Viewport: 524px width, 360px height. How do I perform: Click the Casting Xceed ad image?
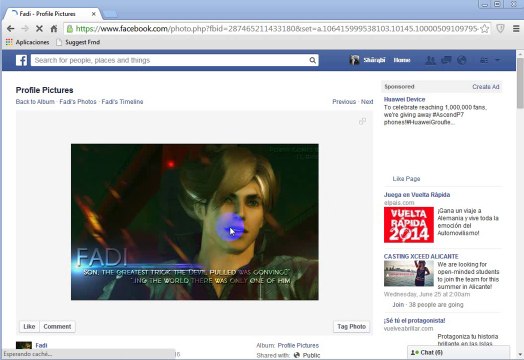409,273
